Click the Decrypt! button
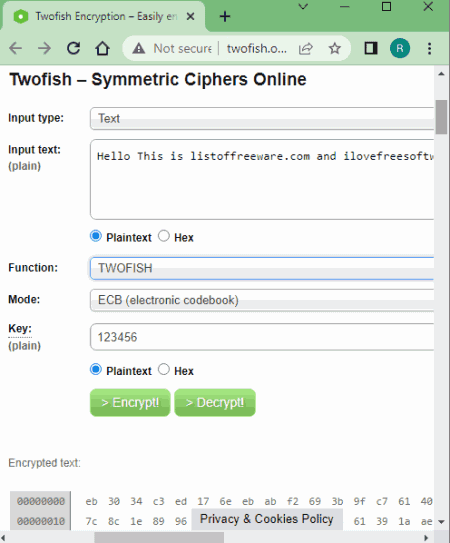 coord(215,402)
